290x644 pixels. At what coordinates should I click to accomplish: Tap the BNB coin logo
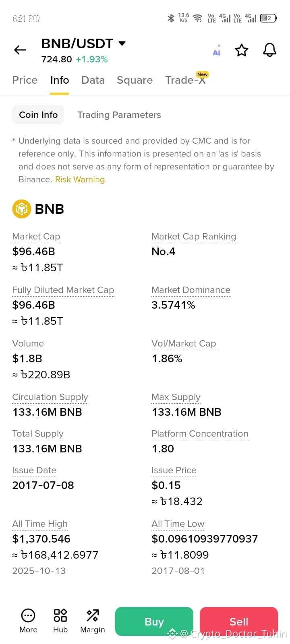click(x=21, y=209)
